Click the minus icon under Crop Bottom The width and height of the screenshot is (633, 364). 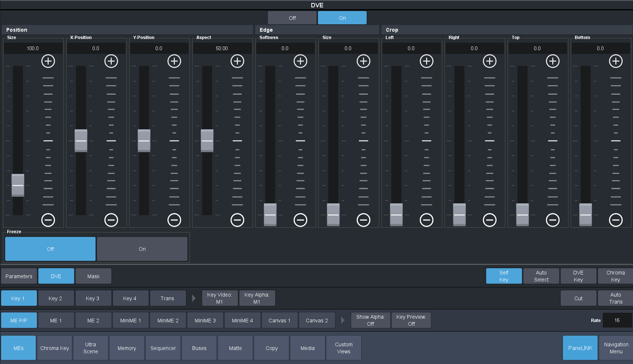click(616, 220)
